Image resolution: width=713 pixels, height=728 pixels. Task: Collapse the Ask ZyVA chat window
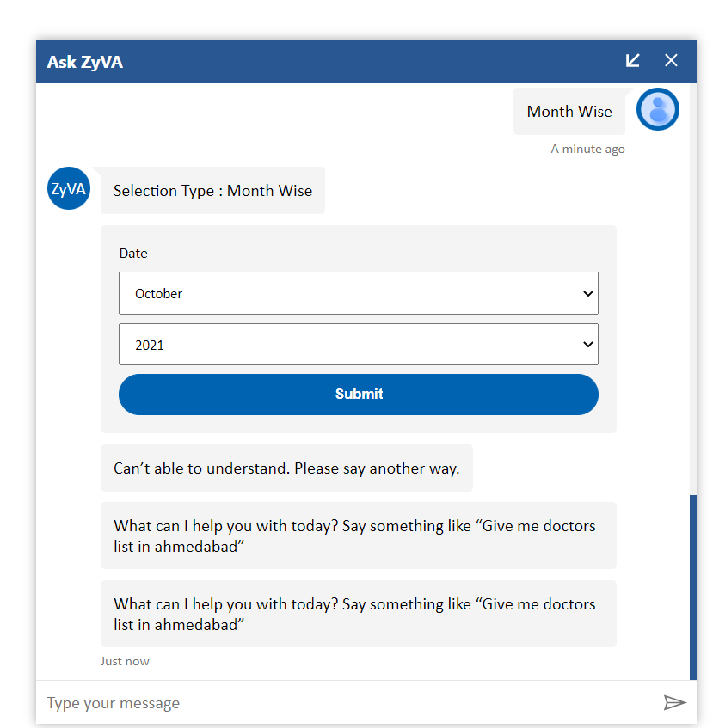point(633,60)
